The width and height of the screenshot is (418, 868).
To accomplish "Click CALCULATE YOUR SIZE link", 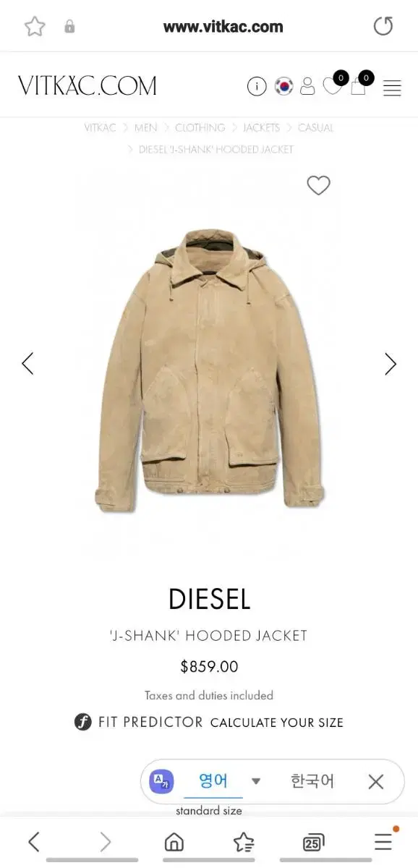I will point(277,723).
